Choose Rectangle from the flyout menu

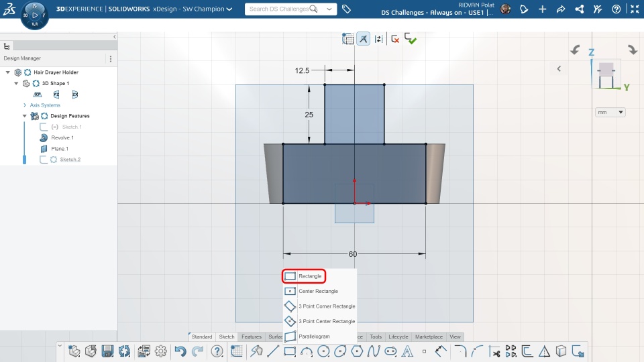coord(304,276)
